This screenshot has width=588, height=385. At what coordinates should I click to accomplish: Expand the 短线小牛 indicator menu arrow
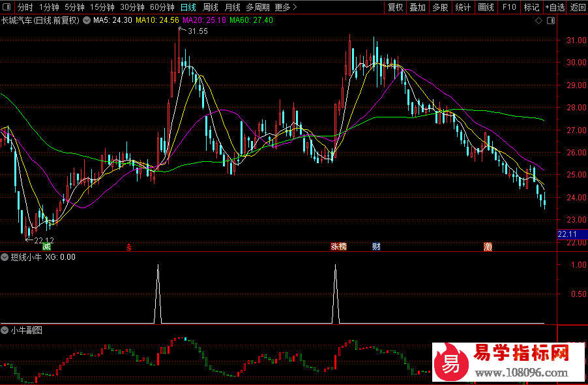5,257
